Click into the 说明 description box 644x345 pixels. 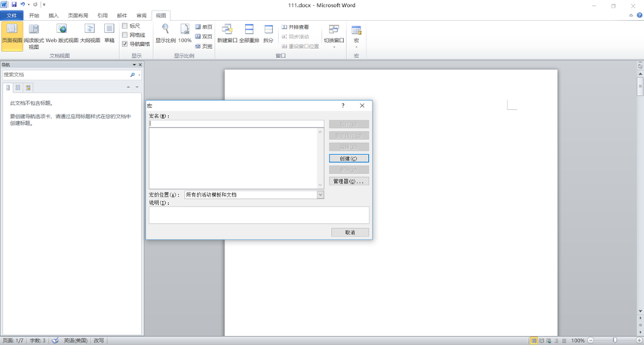[259, 215]
